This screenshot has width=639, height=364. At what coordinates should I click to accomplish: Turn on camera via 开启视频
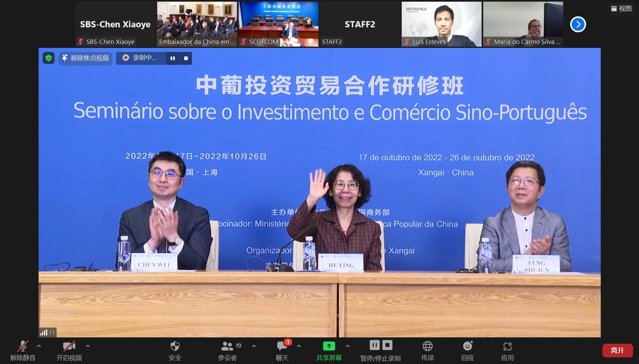point(69,350)
